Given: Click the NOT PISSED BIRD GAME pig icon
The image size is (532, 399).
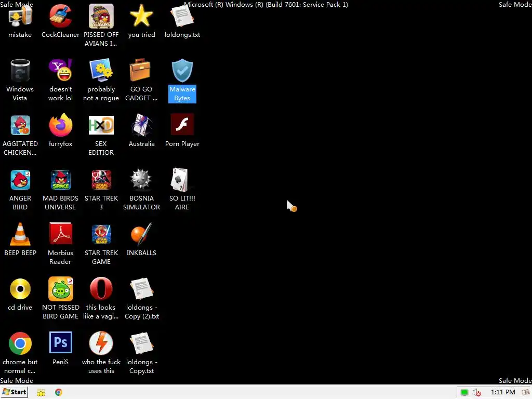Looking at the screenshot, I should (x=60, y=289).
